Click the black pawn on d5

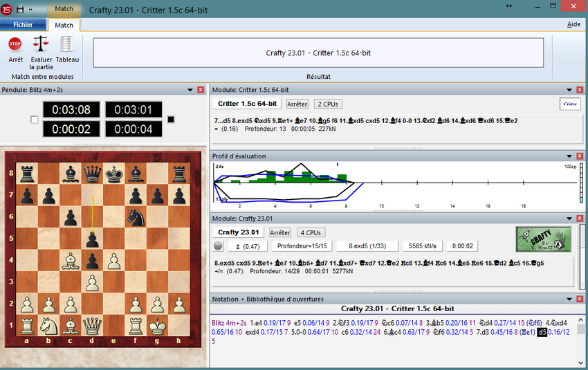[x=92, y=239]
